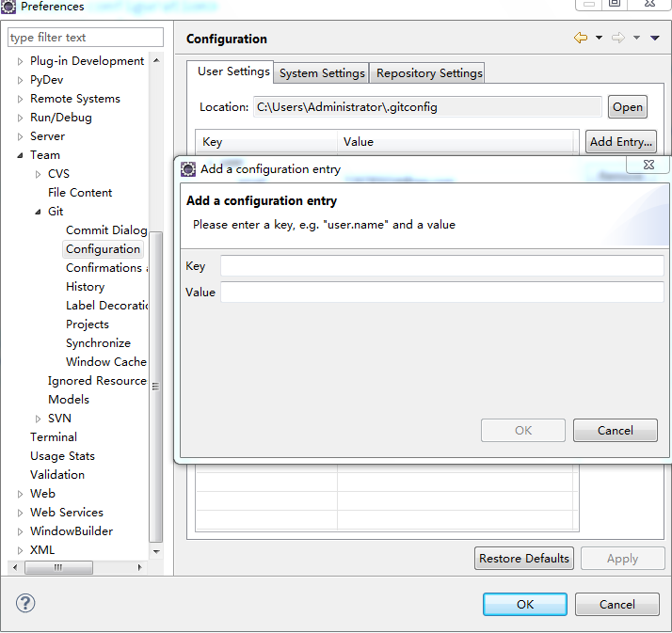
Task: Click the scroll up arrow in tree
Action: point(156,60)
